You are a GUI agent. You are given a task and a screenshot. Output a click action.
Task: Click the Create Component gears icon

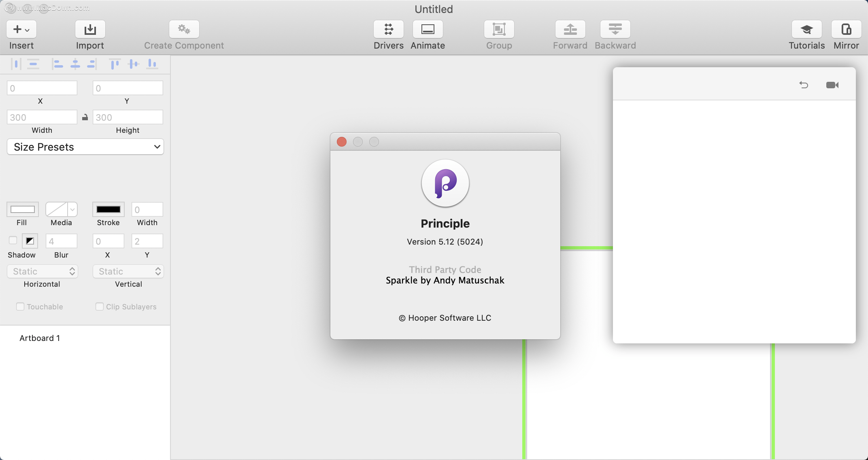pyautogui.click(x=184, y=29)
